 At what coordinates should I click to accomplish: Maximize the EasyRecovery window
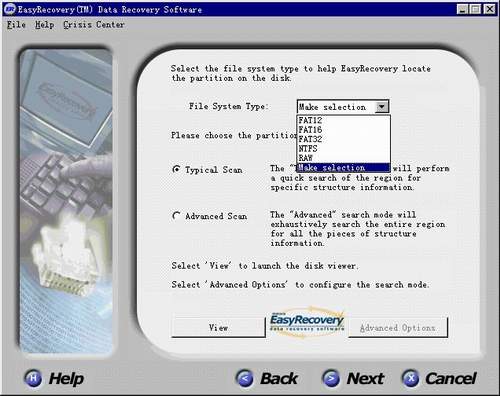coord(475,9)
